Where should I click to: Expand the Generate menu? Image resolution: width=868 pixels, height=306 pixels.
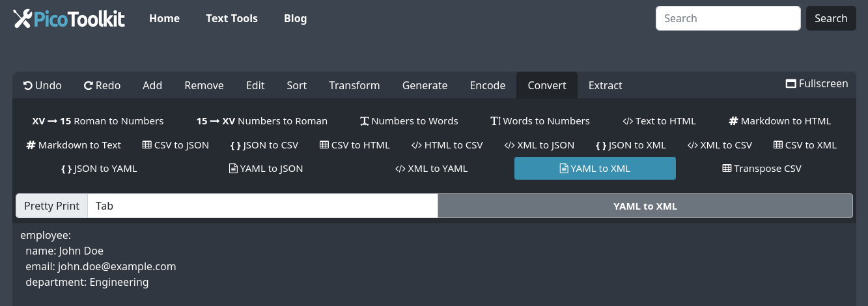pos(425,85)
